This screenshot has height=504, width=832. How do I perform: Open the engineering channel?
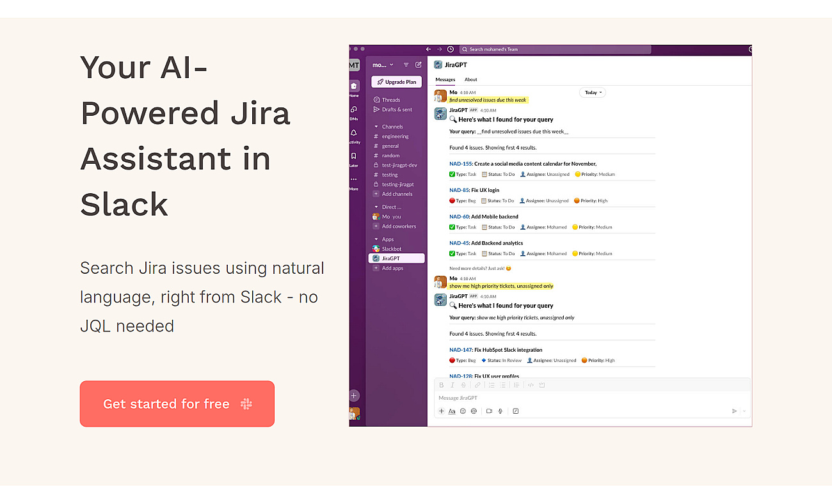tap(395, 136)
